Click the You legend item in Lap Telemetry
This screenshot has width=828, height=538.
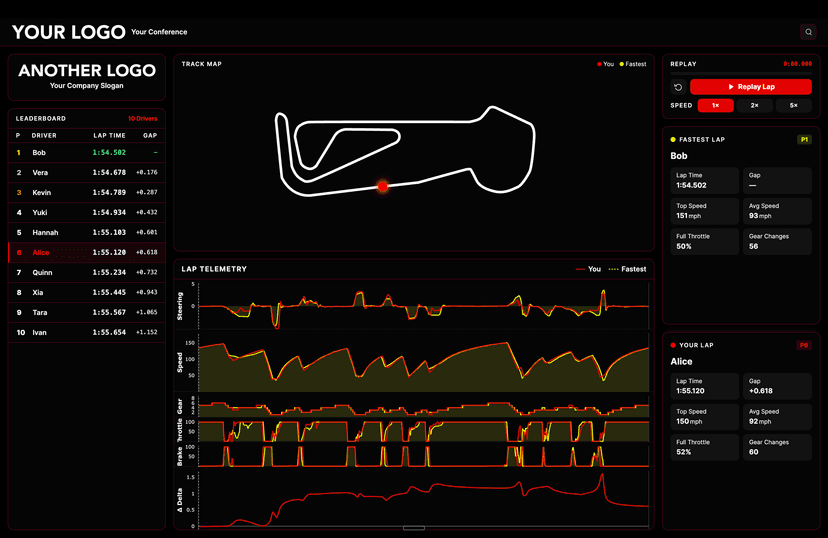coord(588,269)
